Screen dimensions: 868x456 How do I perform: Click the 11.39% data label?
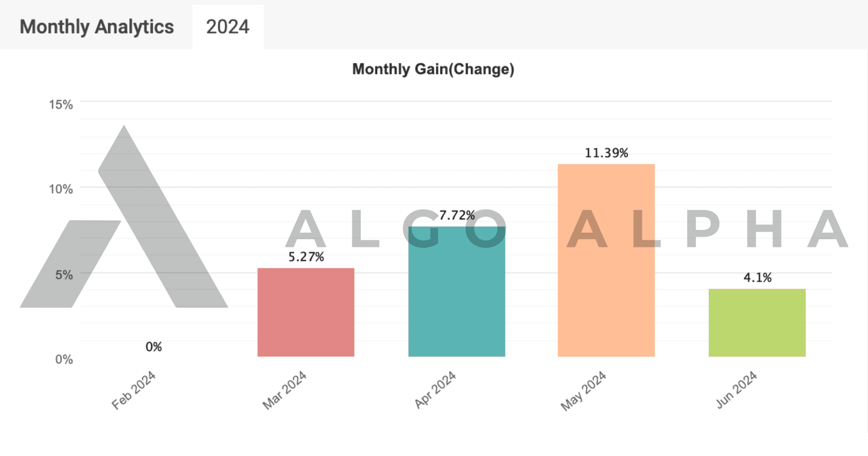[606, 153]
